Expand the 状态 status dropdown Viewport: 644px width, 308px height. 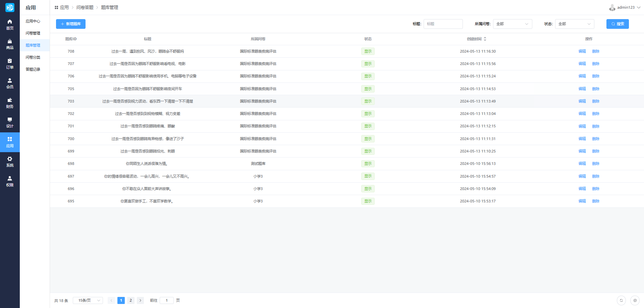574,24
